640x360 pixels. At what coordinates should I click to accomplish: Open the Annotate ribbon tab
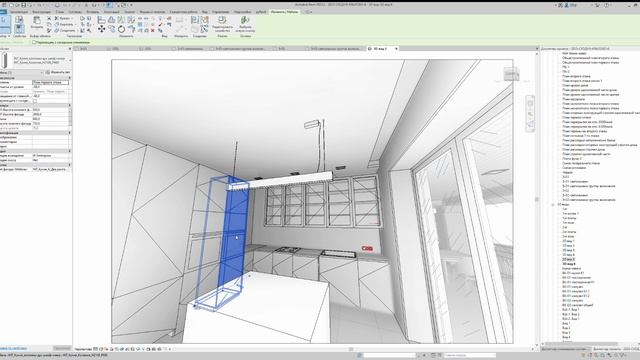point(111,12)
